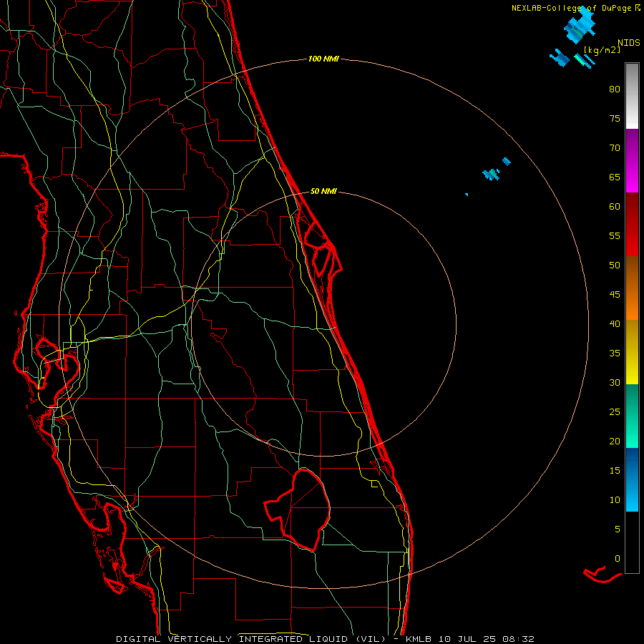This screenshot has height=644, width=644.
Task: Click the 08:32 timestamp in footer
Action: (519, 639)
